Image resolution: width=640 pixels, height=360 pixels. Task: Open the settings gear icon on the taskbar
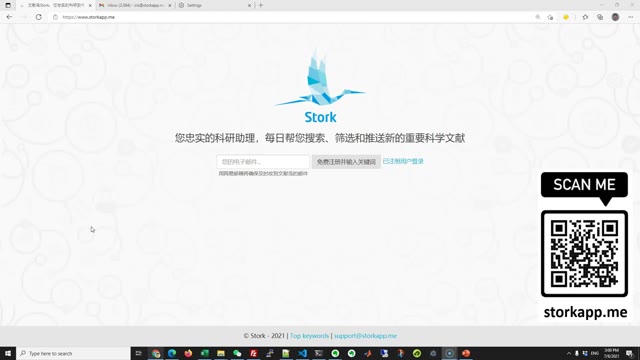pyautogui.click(x=433, y=353)
